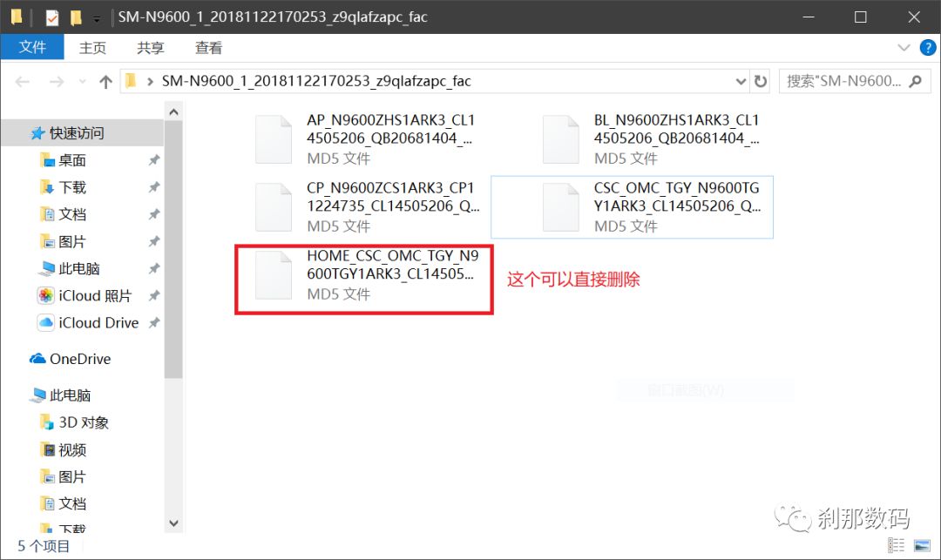Image resolution: width=941 pixels, height=560 pixels.
Task: Click the file icon of HOME_CSC_OMC_TGY
Action: point(273,275)
